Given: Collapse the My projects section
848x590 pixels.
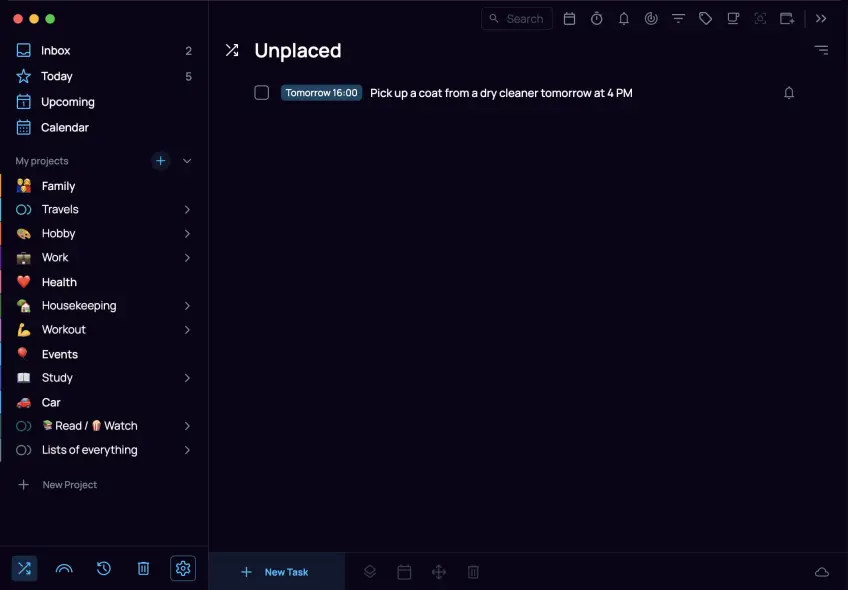Looking at the screenshot, I should click(x=187, y=161).
